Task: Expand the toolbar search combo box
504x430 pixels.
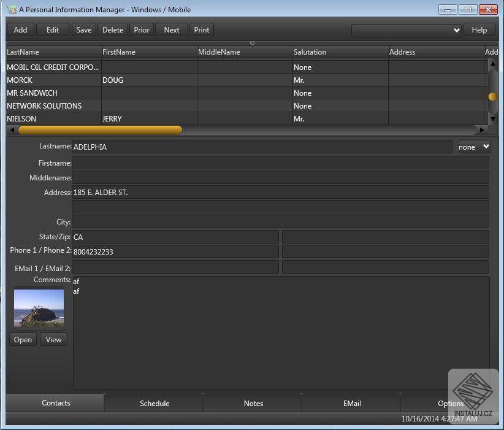Action: pyautogui.click(x=456, y=30)
